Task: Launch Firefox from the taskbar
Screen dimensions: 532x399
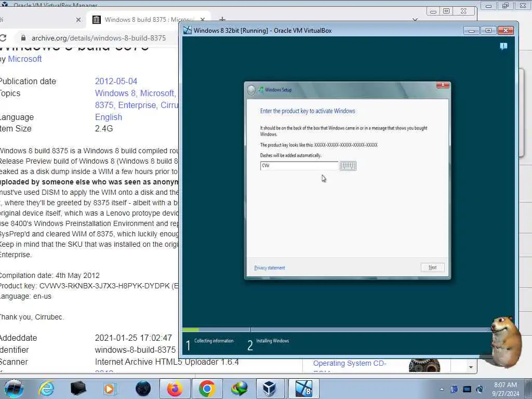Action: click(x=175, y=389)
